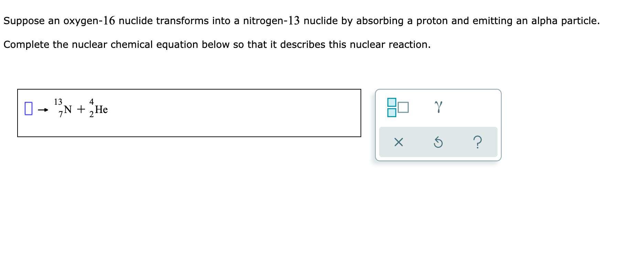This screenshot has height=277, width=644.
Task: Click the atomic number 7 subscript
Action: 60,114
